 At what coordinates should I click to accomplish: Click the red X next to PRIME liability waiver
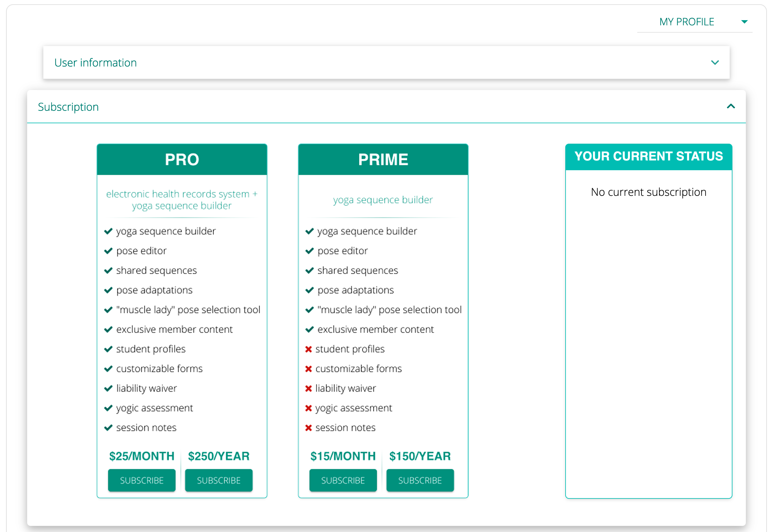pos(308,388)
